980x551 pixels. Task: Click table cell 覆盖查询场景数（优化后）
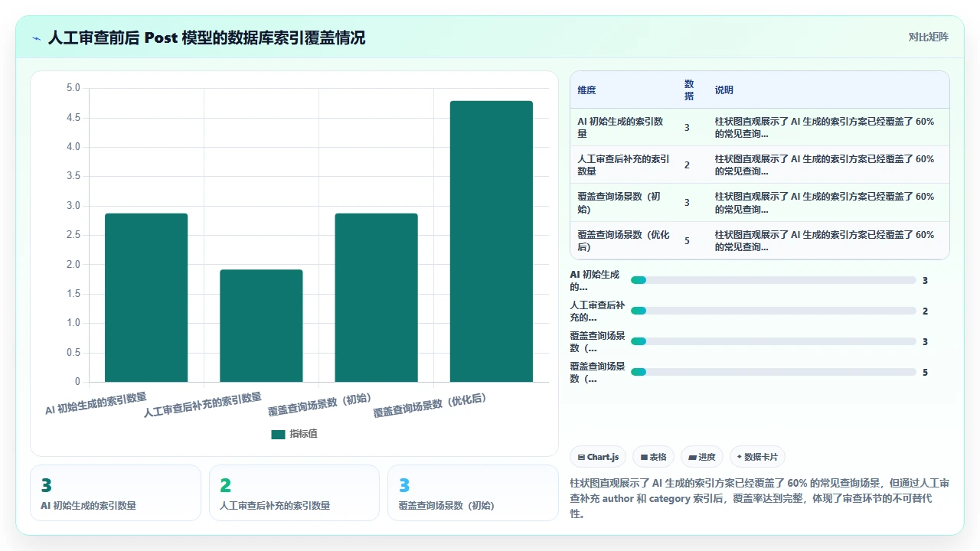point(624,241)
